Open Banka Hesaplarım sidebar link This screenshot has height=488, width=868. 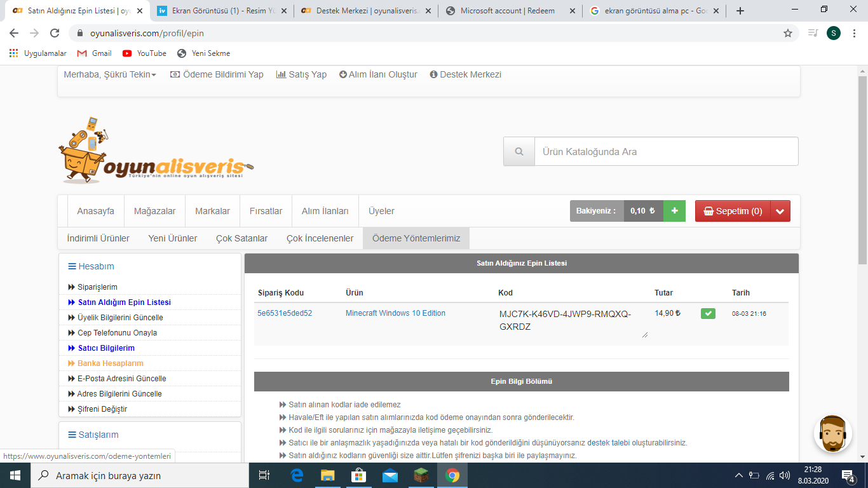click(x=111, y=363)
